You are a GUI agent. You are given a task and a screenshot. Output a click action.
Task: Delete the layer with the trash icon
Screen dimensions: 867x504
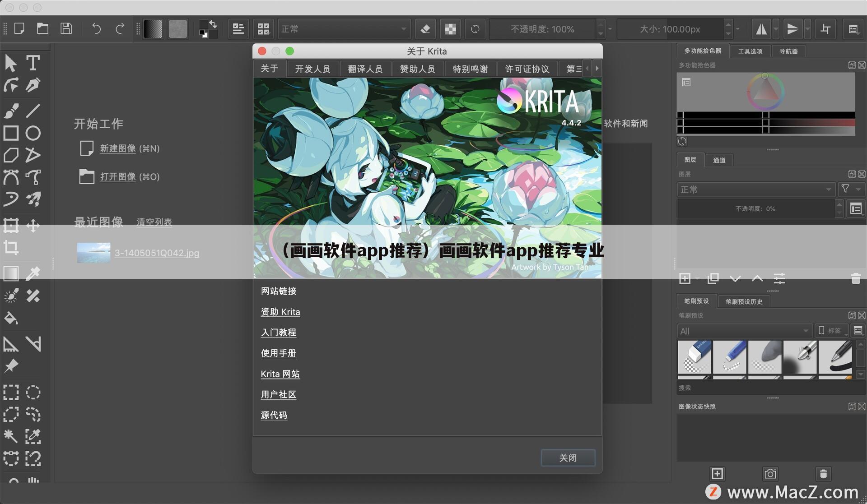[856, 279]
